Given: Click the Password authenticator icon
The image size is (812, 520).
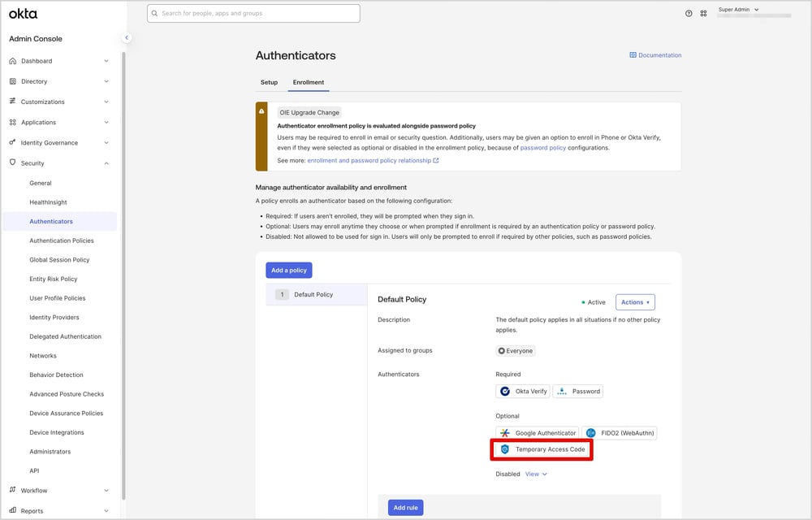Looking at the screenshot, I should point(562,391).
